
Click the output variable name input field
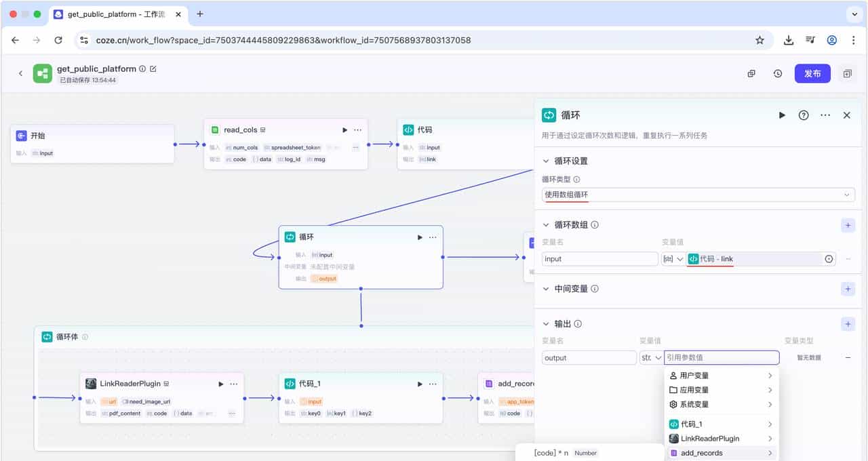coord(589,357)
